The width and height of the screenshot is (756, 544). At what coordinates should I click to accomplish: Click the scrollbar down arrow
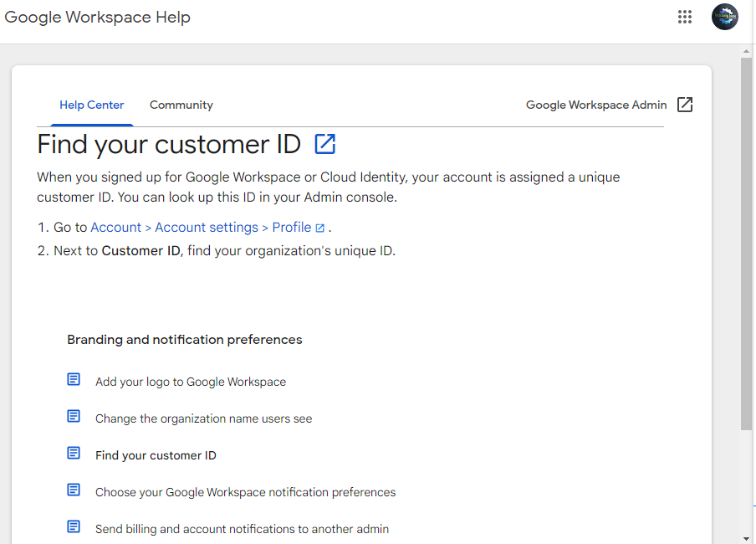tap(746, 538)
